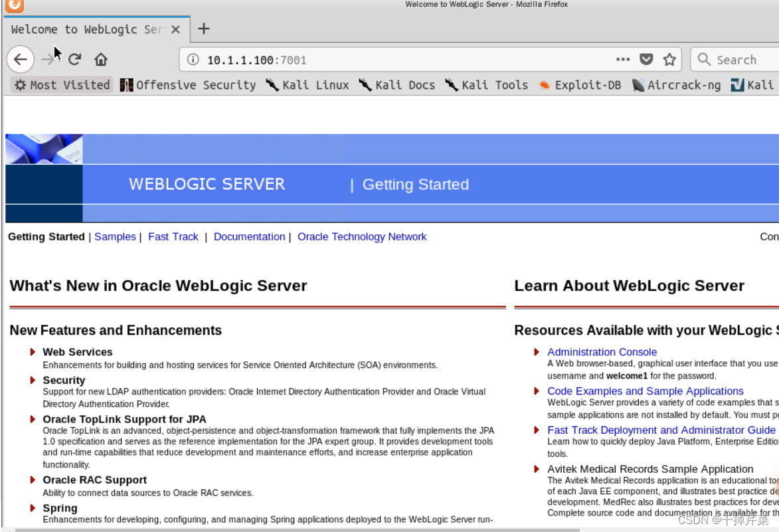The width and height of the screenshot is (779, 532).
Task: Close the Welcome to WebLogic tab
Action: pos(175,29)
